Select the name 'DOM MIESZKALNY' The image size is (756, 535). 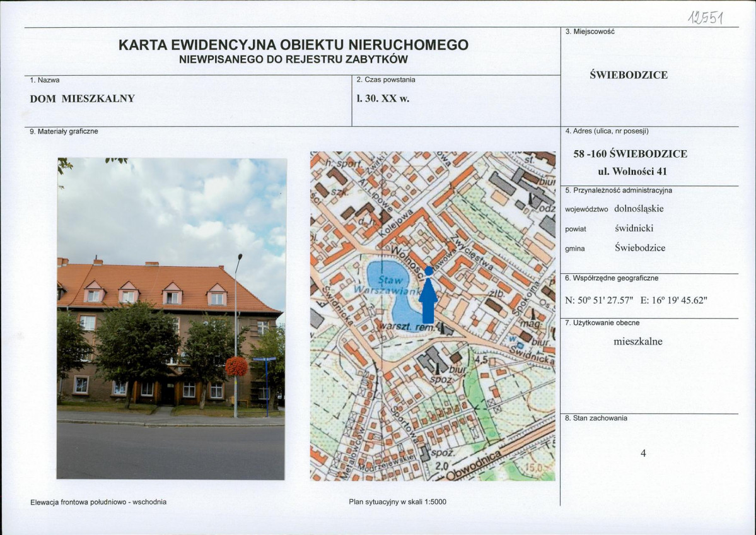[x=83, y=99]
